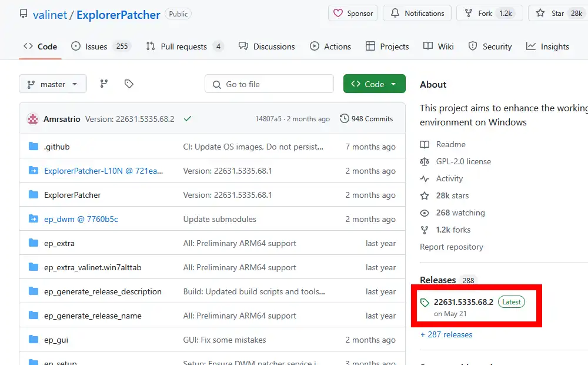The height and width of the screenshot is (365, 588).
Task: Open the Releases section heading
Action: 438,280
